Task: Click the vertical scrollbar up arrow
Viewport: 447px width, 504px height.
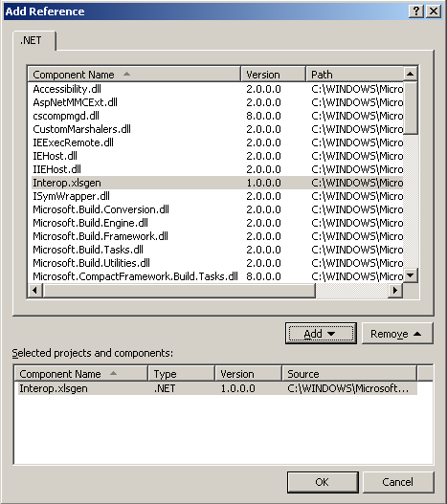Action: click(411, 74)
